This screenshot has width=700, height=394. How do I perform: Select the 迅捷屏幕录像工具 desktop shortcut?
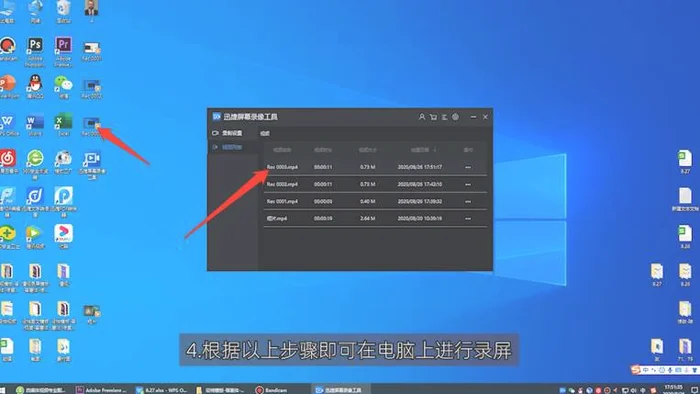coord(92,165)
